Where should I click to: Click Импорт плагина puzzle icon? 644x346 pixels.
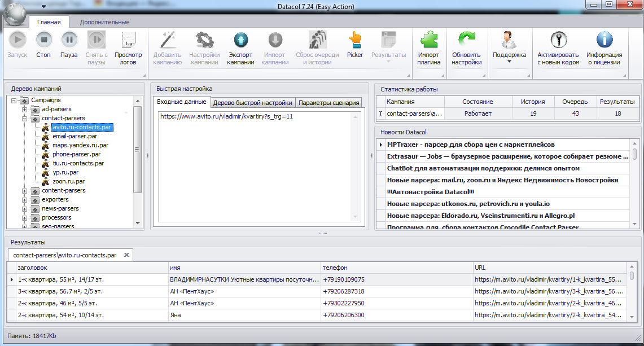pos(429,40)
